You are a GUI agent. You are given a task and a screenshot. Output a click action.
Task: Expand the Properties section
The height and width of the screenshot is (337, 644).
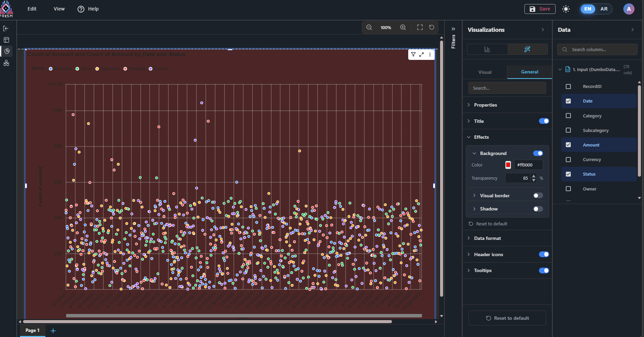485,105
